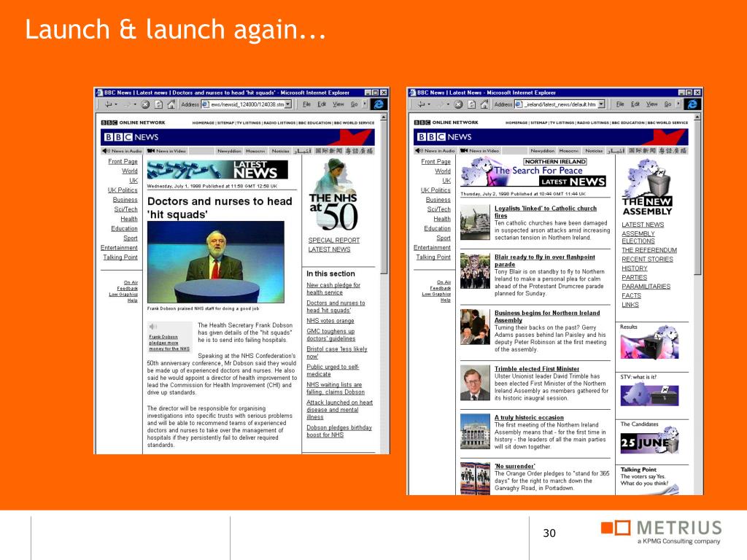Image resolution: width=747 pixels, height=560 pixels.
Task: Click audio clip speaker icon above Frank Dobson link
Action: click(x=153, y=327)
